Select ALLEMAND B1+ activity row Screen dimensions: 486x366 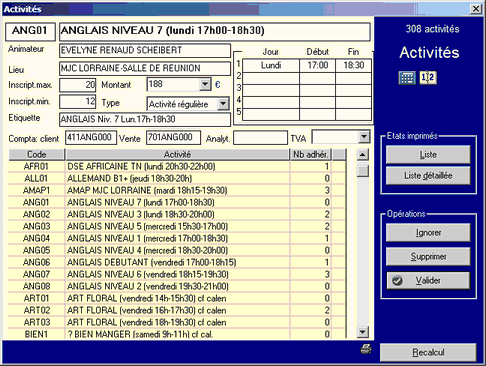[177, 178]
